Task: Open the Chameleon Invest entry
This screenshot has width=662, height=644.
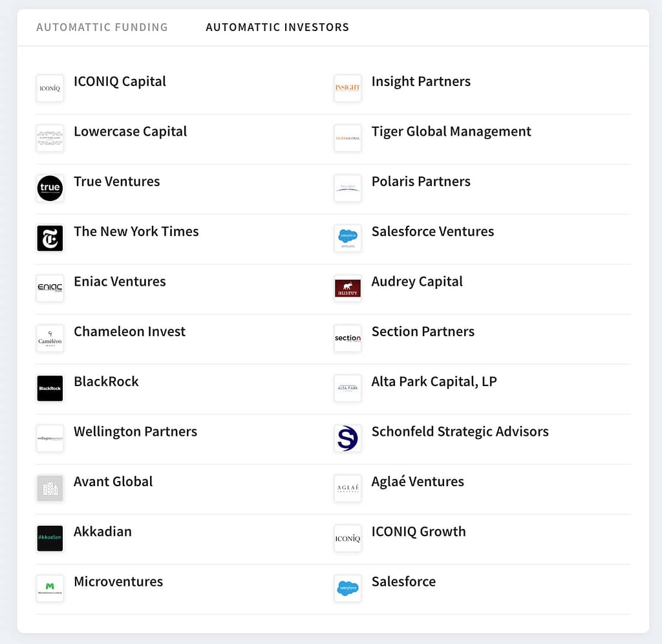Action: (x=129, y=332)
